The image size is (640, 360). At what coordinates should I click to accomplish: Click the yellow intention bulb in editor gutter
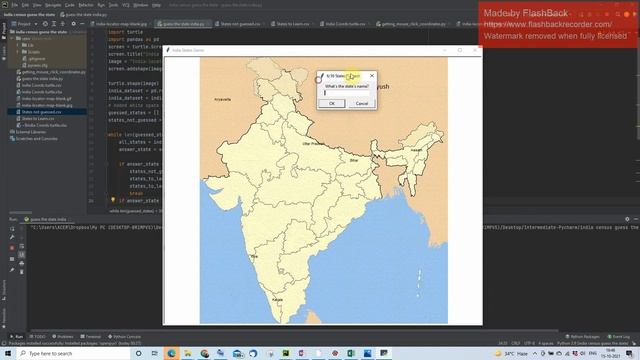[x=113, y=200]
